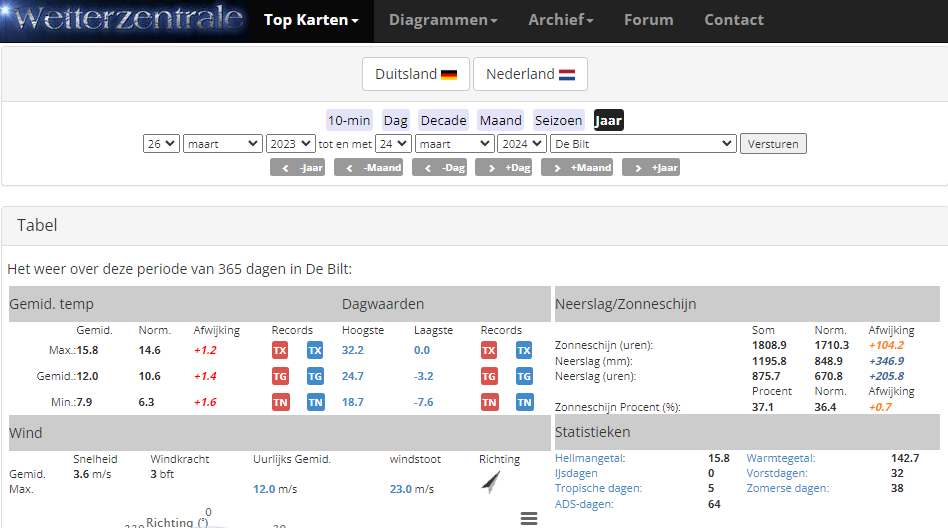Submit with the Versturen button
The height and width of the screenshot is (528, 948).
(773, 144)
